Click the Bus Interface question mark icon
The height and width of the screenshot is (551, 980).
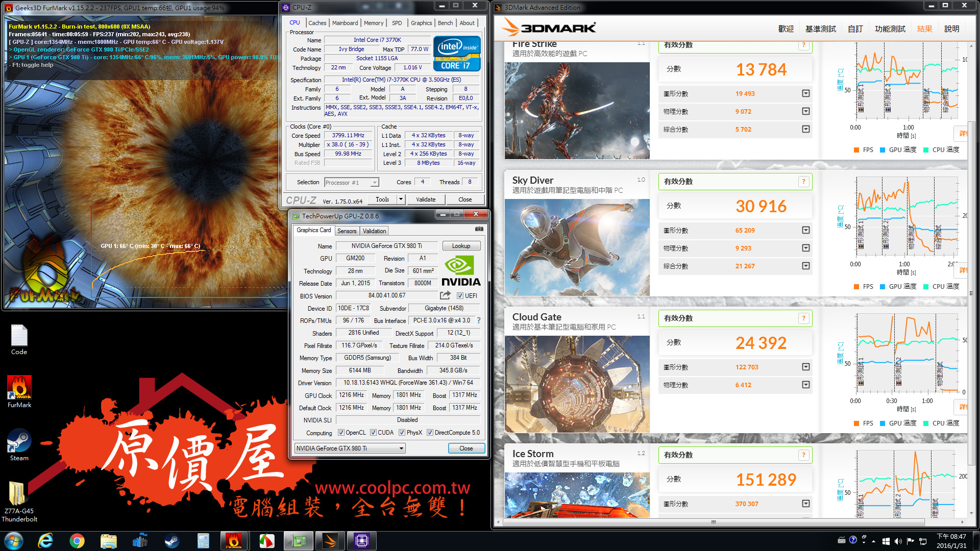pyautogui.click(x=479, y=320)
